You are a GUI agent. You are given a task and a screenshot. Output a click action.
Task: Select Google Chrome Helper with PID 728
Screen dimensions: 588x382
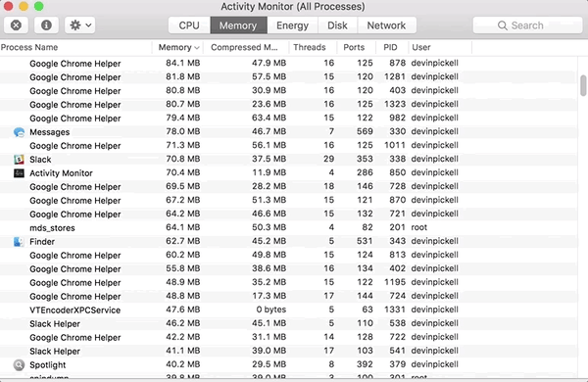click(288, 186)
